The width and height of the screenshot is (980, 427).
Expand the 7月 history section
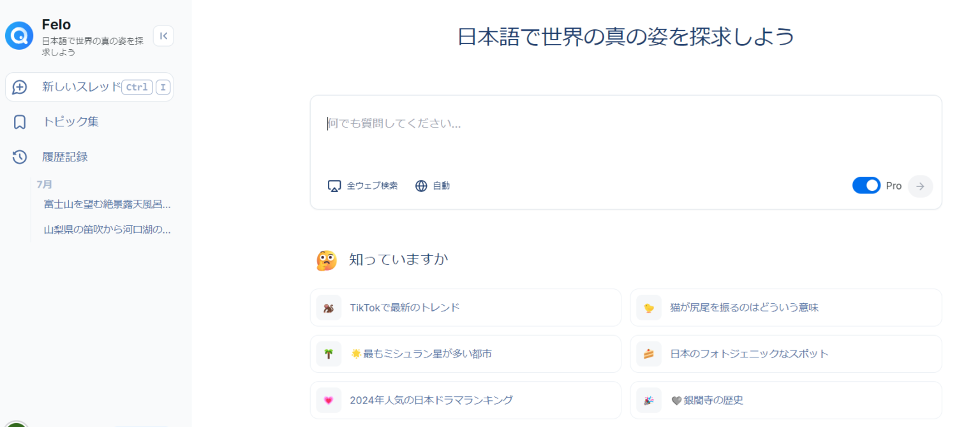44,184
